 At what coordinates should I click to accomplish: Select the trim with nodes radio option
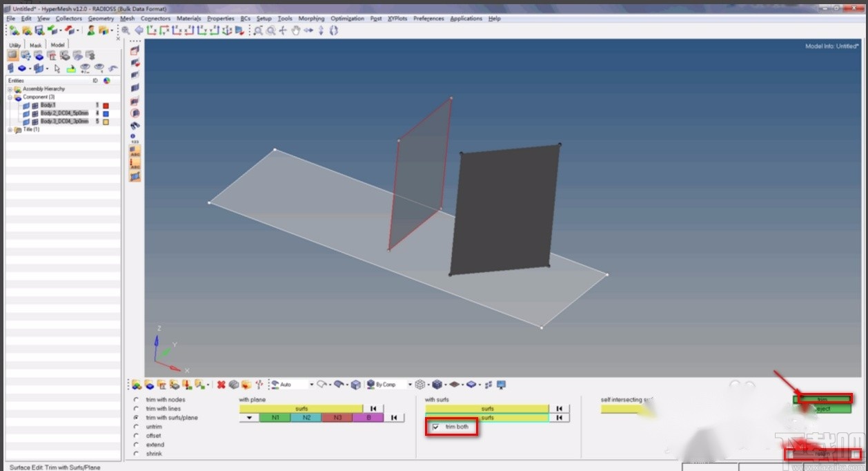137,400
